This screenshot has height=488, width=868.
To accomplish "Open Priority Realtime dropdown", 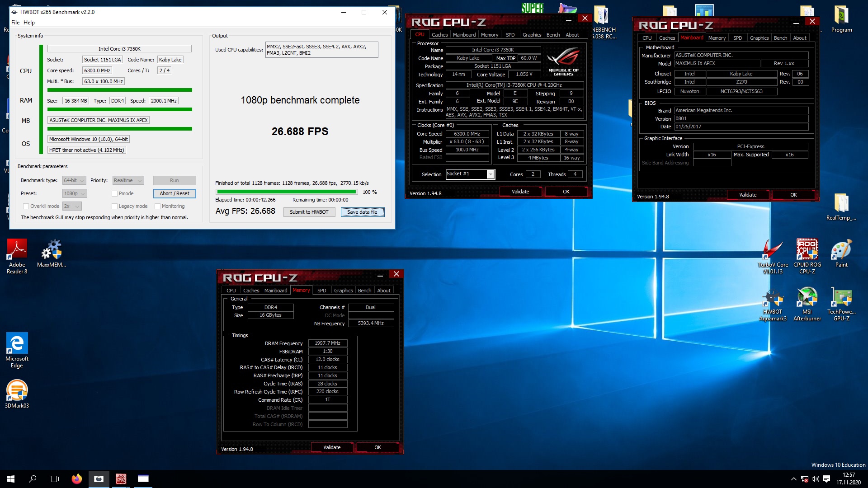I will [x=128, y=180].
